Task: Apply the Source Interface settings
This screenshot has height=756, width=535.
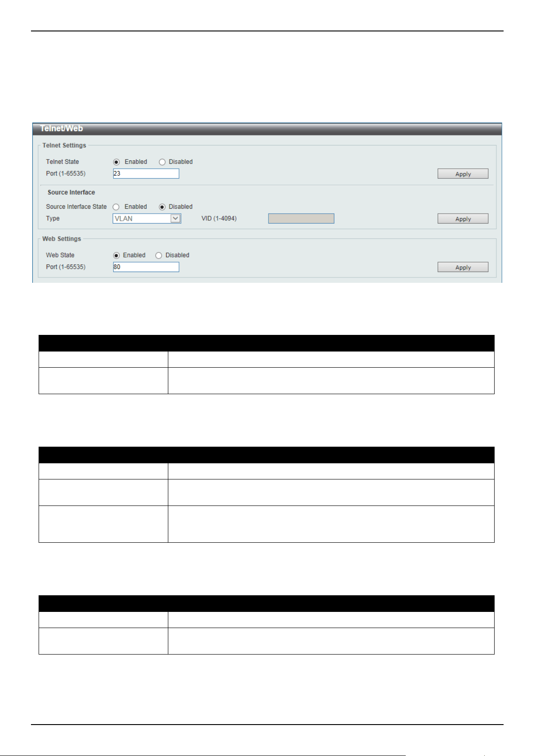Action: pos(463,219)
